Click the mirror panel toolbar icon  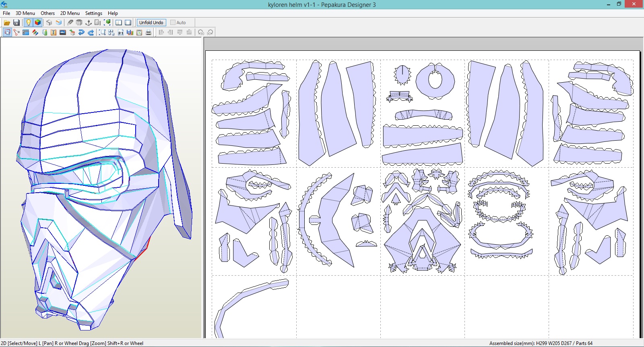tap(98, 23)
